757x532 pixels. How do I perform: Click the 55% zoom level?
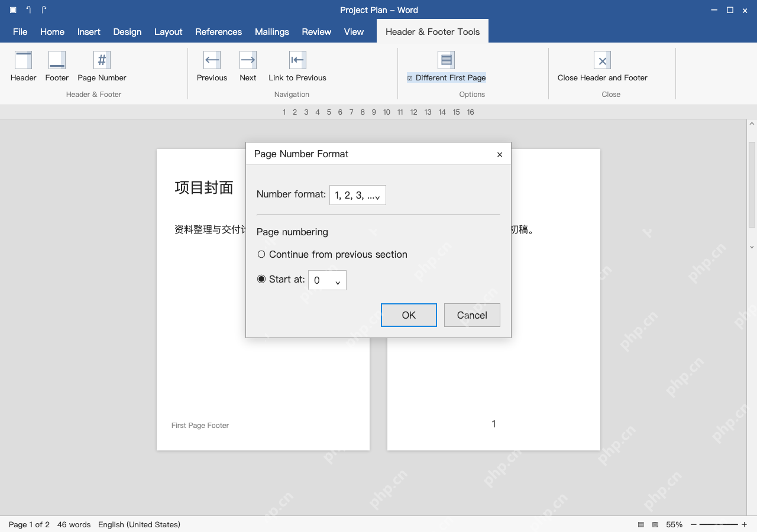coord(674,524)
